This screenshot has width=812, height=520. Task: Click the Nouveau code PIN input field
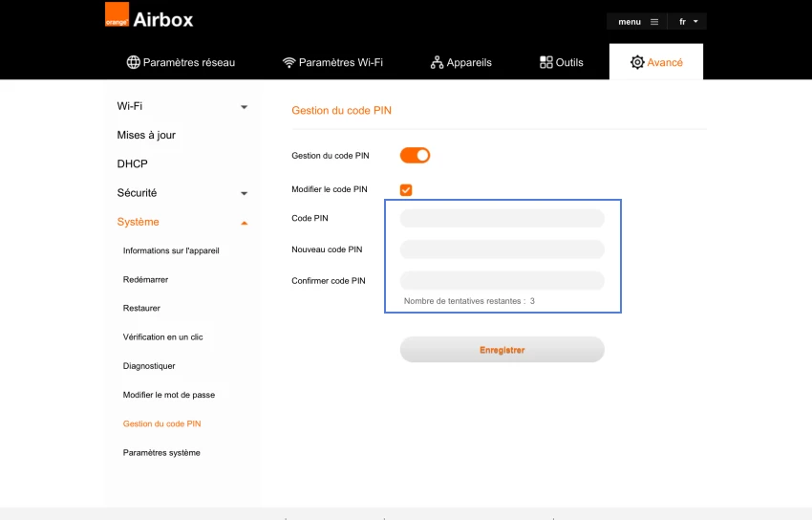(x=502, y=249)
